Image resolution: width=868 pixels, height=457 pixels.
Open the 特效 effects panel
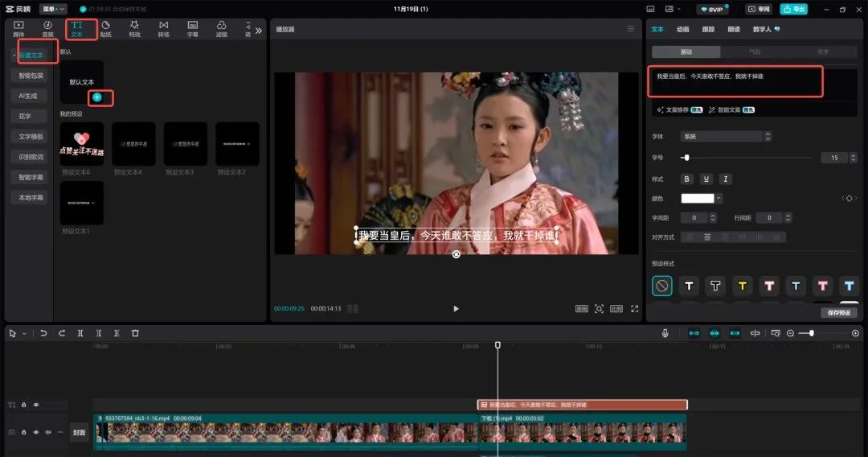(134, 29)
